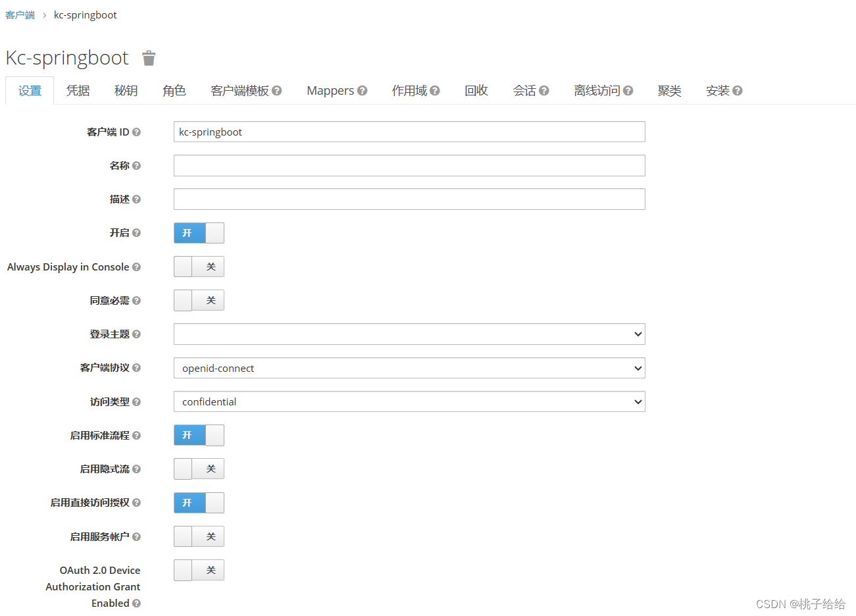856x616 pixels.
Task: Click help icon next to 开启
Action: pyautogui.click(x=136, y=233)
